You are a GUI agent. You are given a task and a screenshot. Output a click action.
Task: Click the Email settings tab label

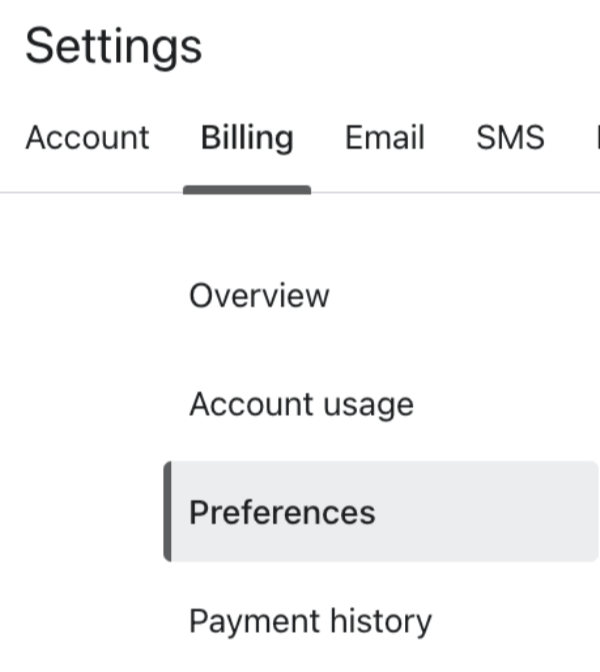click(x=385, y=137)
